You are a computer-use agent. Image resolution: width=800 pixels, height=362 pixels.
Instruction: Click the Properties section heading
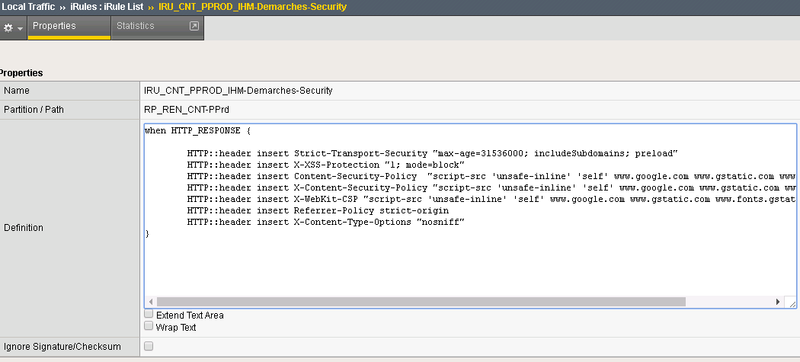pos(21,73)
